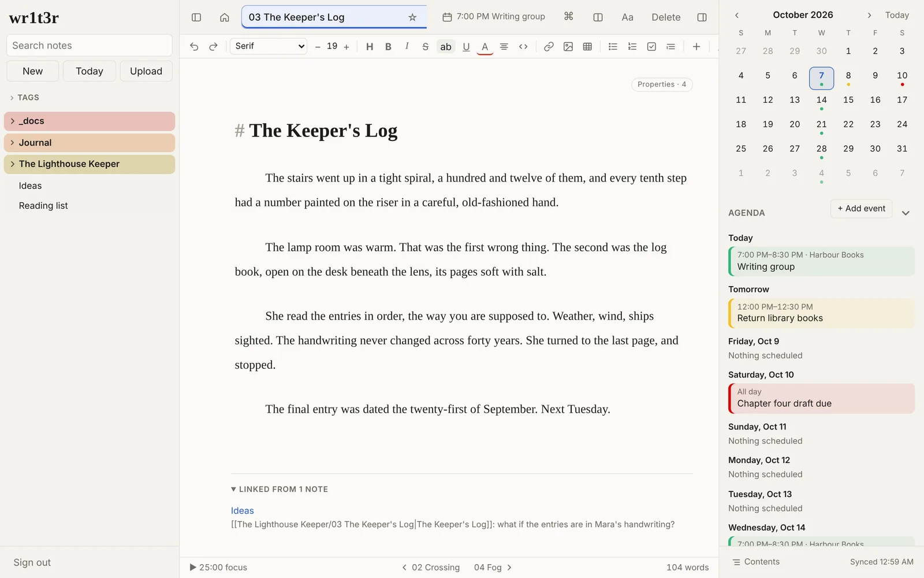Screen dimensions: 924x578
Task: Open split view icon
Action: coord(598,17)
